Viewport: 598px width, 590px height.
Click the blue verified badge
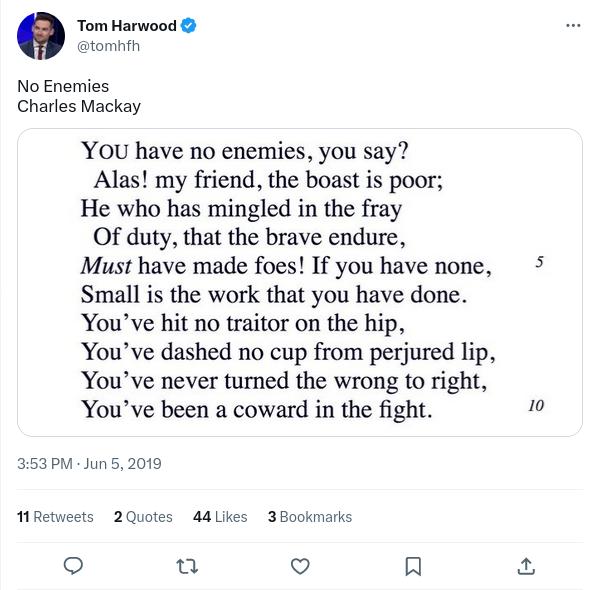click(188, 26)
